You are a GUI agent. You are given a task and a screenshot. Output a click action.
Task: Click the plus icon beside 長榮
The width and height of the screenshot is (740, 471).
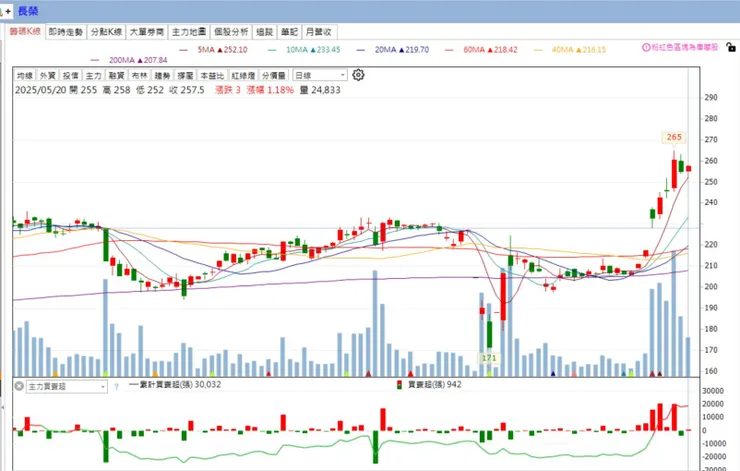click(x=7, y=11)
